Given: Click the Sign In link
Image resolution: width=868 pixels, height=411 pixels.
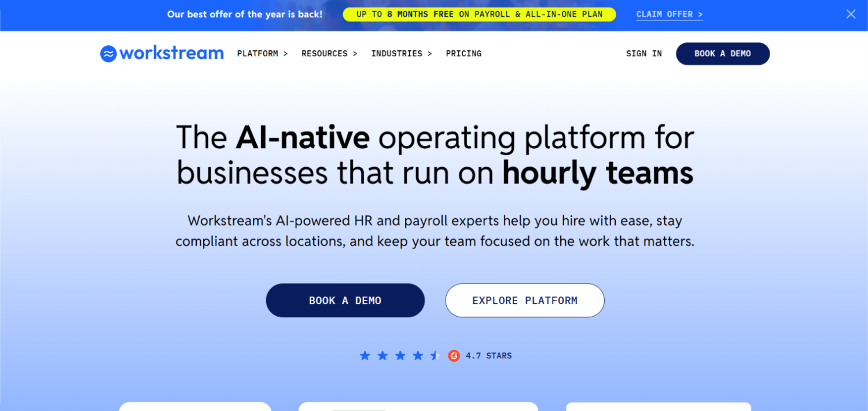Looking at the screenshot, I should 644,53.
